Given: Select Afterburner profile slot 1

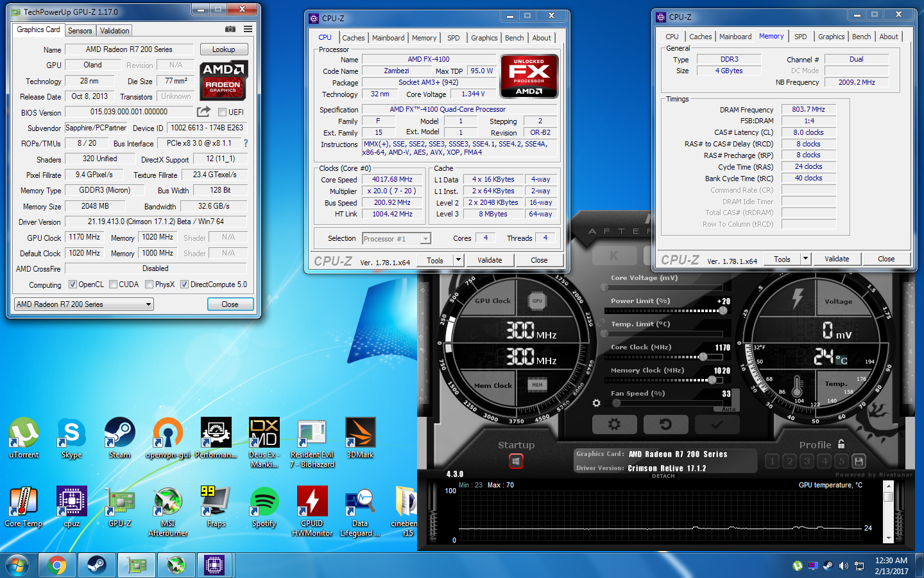Looking at the screenshot, I should click(772, 461).
